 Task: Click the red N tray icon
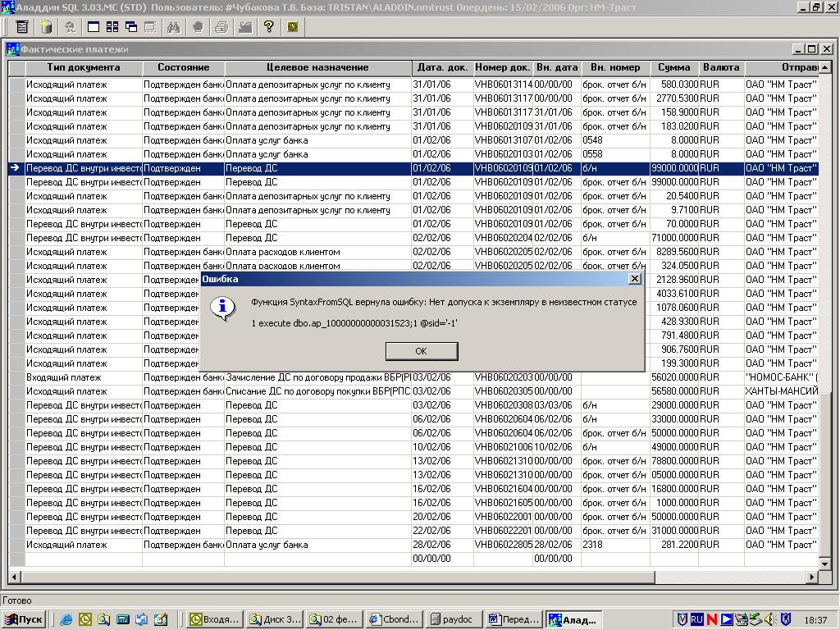click(x=712, y=619)
